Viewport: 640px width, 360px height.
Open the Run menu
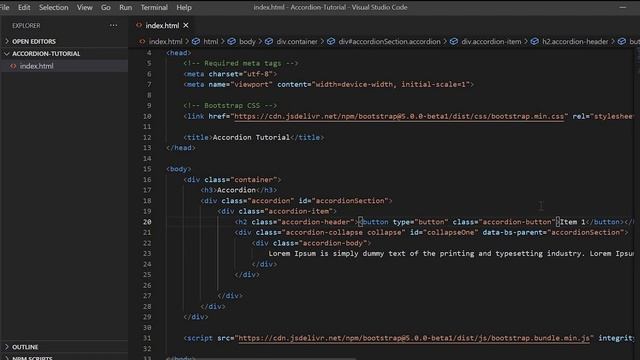click(126, 7)
